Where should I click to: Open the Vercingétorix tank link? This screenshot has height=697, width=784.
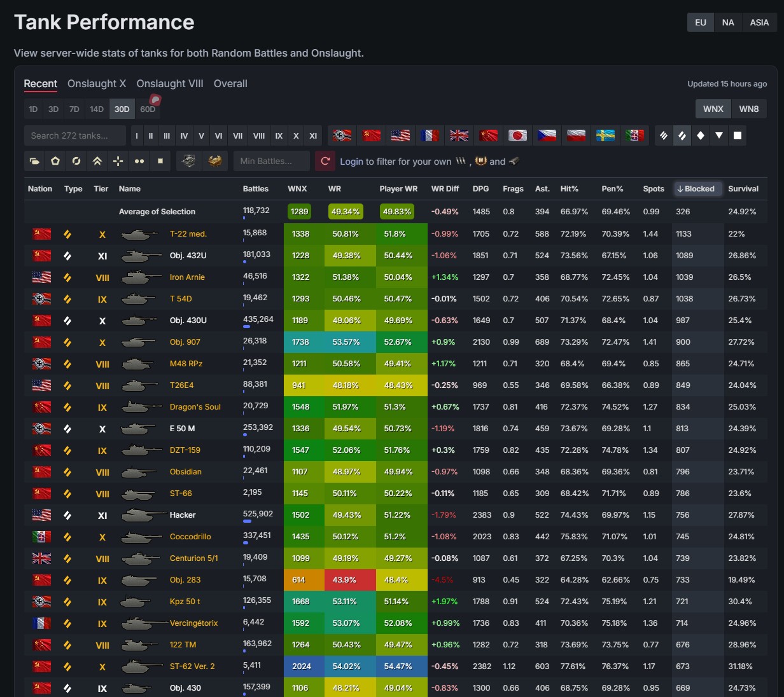click(x=194, y=623)
